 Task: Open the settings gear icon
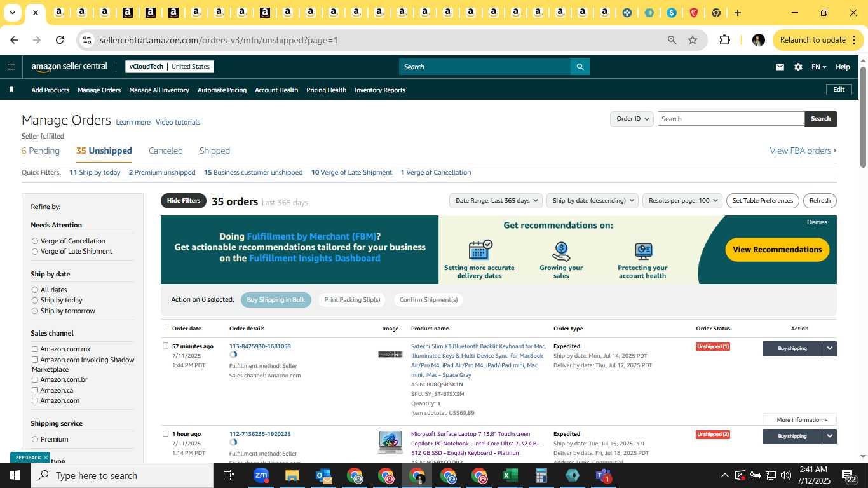(x=798, y=67)
